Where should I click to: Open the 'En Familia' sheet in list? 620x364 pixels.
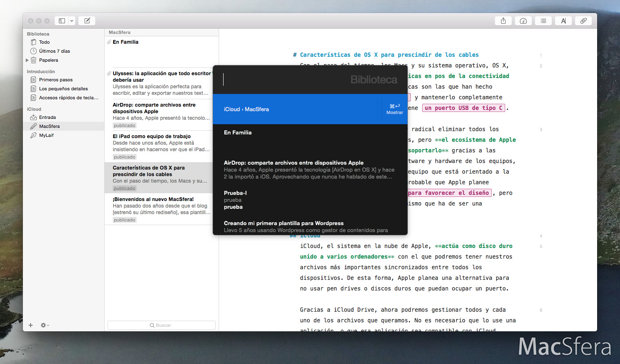(x=161, y=52)
